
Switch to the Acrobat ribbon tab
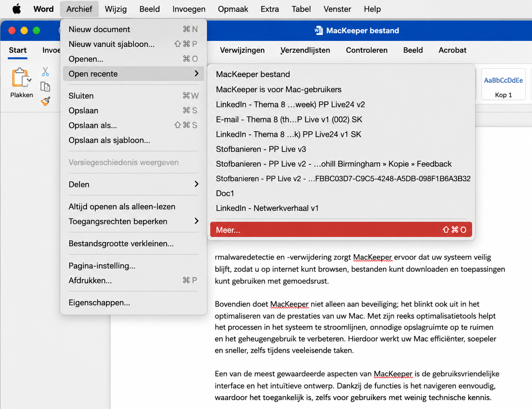[x=452, y=50]
